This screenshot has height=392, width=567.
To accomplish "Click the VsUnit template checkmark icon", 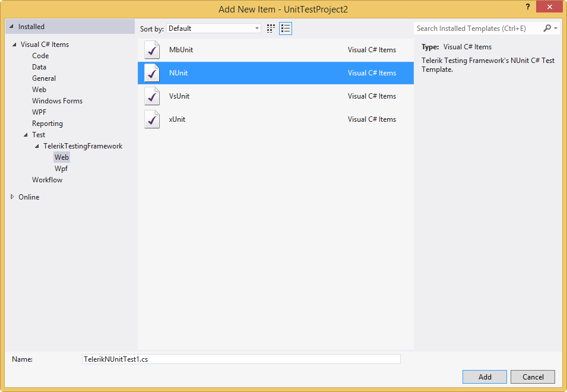I will coord(152,96).
